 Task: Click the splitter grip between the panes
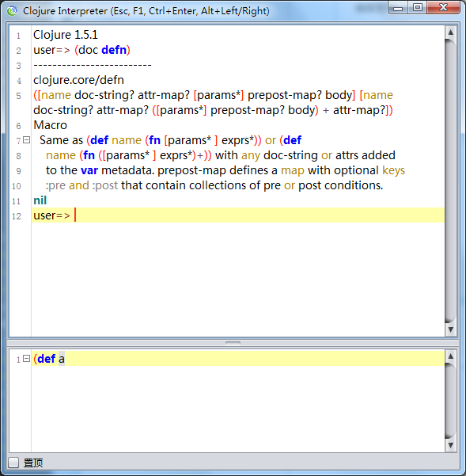233,343
